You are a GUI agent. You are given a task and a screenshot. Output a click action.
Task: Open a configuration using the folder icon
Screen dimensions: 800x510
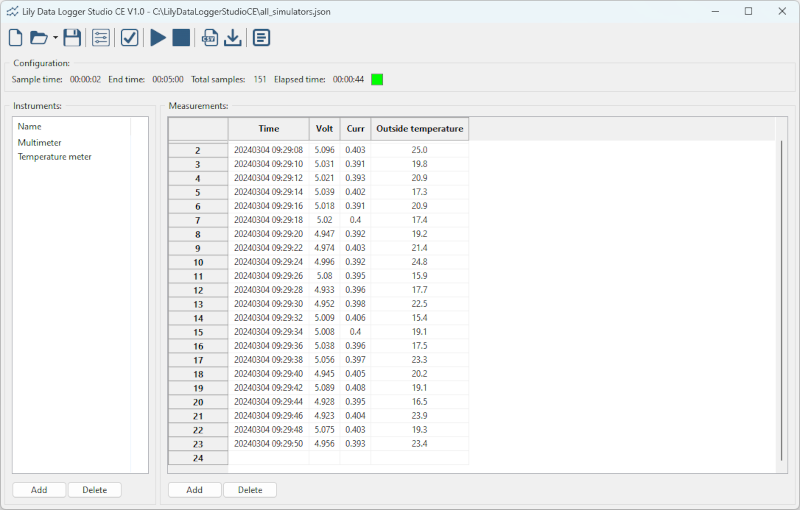coord(38,38)
